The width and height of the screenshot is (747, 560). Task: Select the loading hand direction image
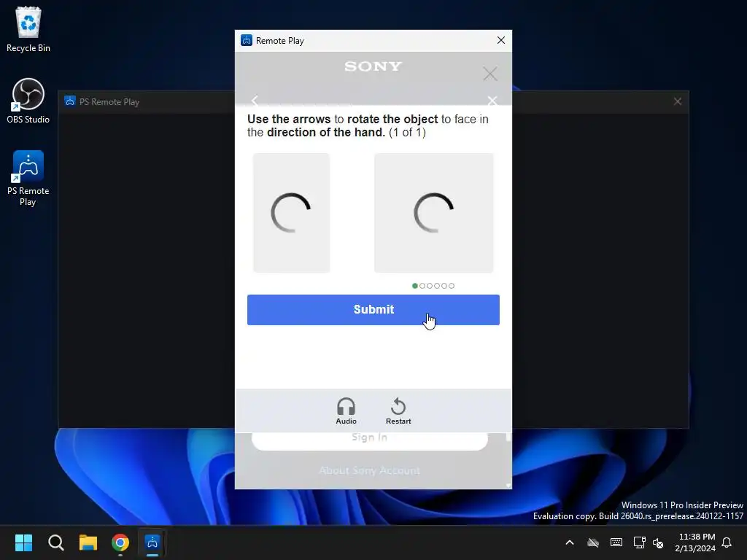click(291, 213)
